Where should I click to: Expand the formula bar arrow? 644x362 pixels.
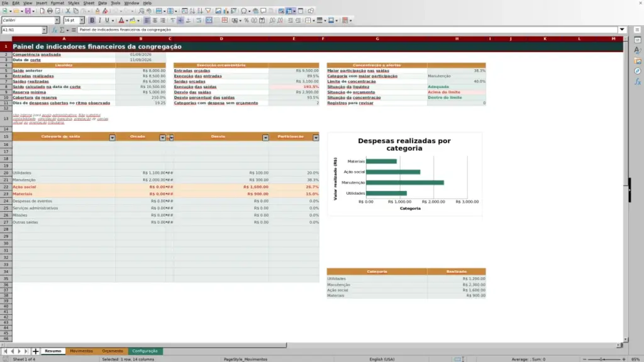point(622,30)
